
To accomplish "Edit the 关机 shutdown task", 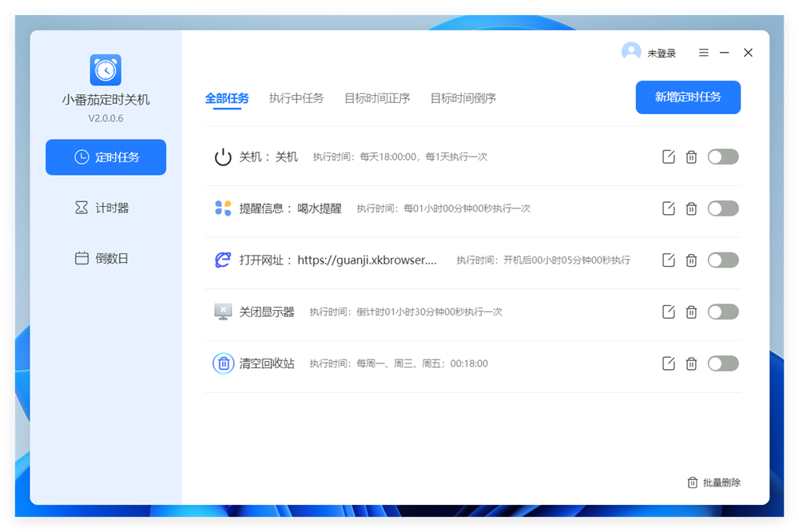I will [669, 157].
